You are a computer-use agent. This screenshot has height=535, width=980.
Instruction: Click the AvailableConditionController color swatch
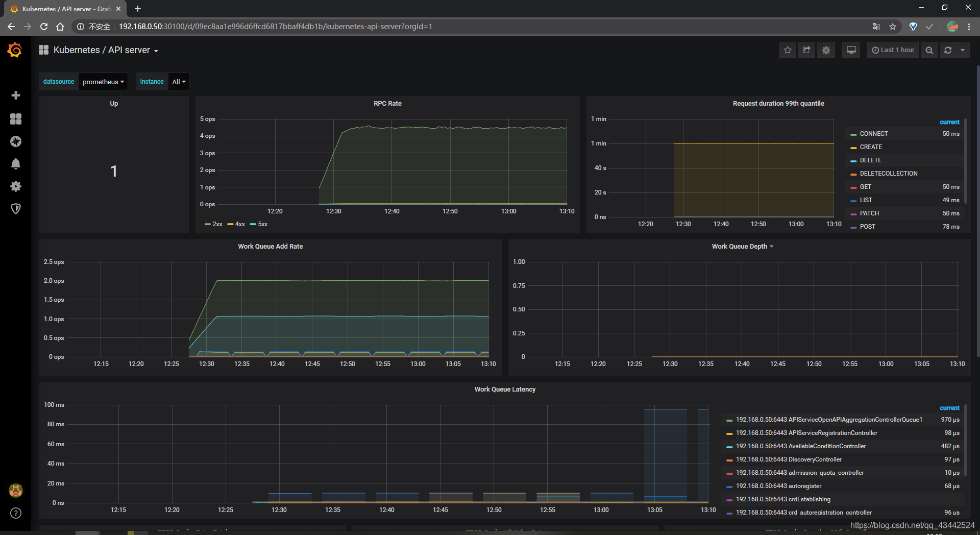tap(729, 447)
